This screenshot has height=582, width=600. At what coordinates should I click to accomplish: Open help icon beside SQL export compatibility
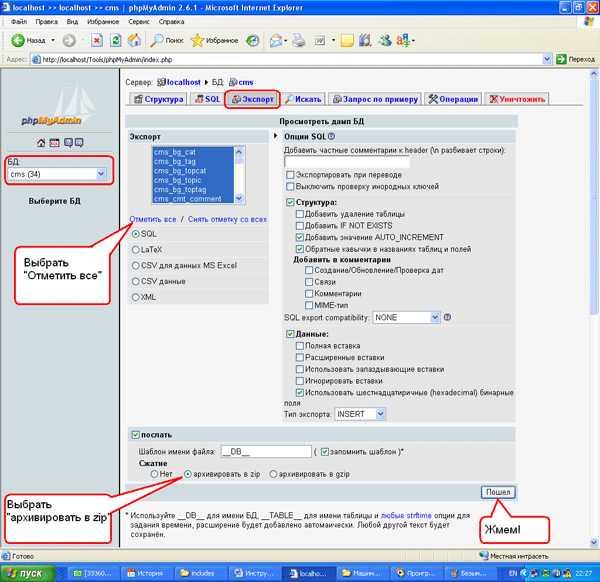(447, 317)
